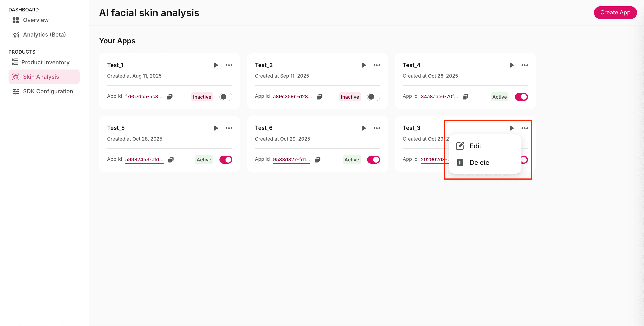Copy the Test_1 App Id
644x326 pixels.
click(x=170, y=97)
